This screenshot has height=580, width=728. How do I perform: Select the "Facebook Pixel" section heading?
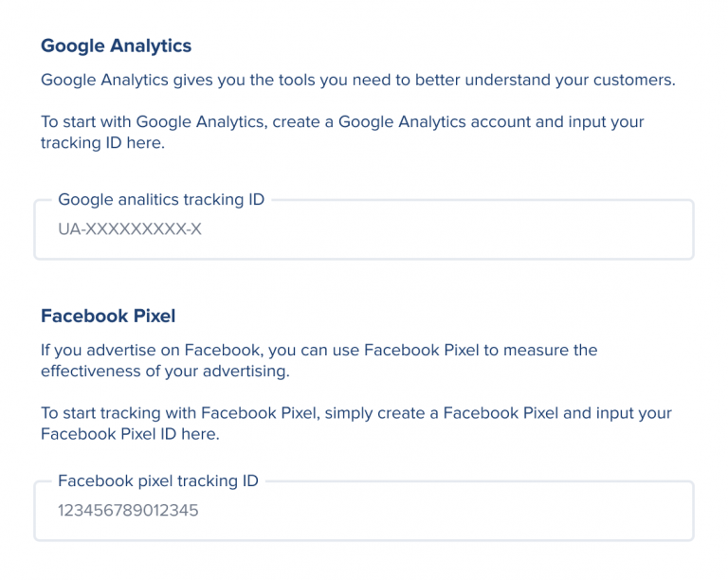108,316
